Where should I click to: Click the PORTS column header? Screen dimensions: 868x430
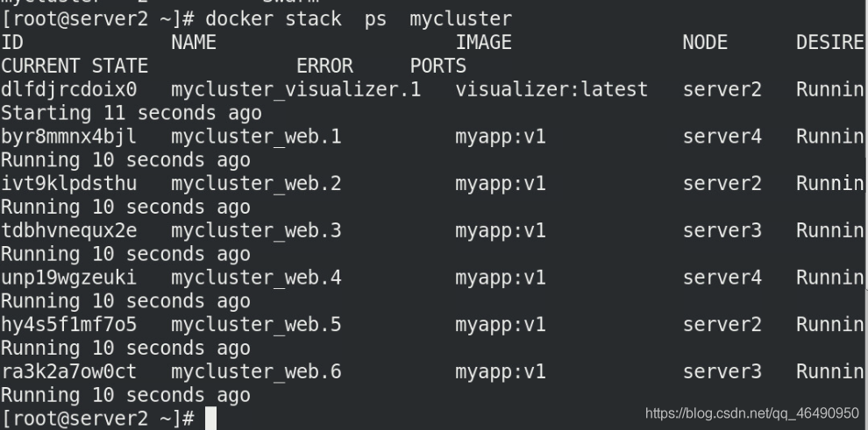pyautogui.click(x=438, y=67)
